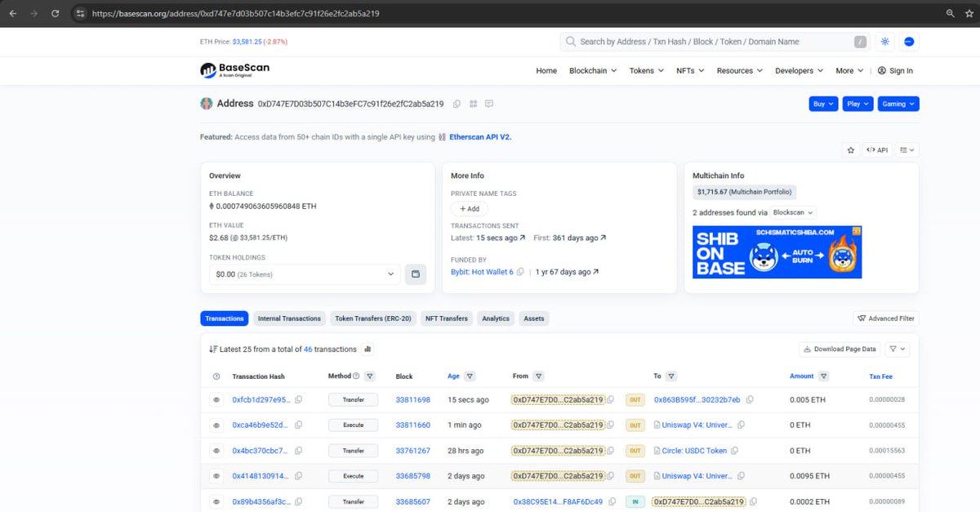
Task: Click the Base network icon near the search bar
Action: [907, 41]
